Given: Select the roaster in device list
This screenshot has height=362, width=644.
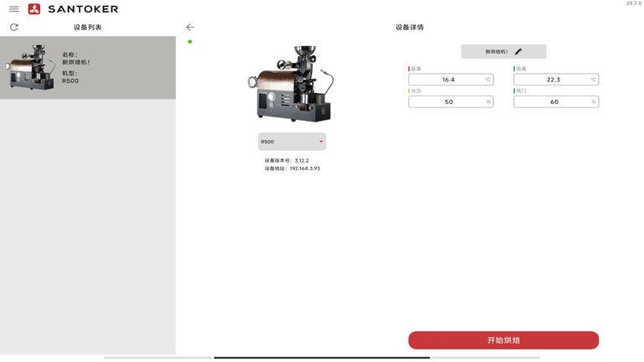Looking at the screenshot, I should (x=87, y=68).
